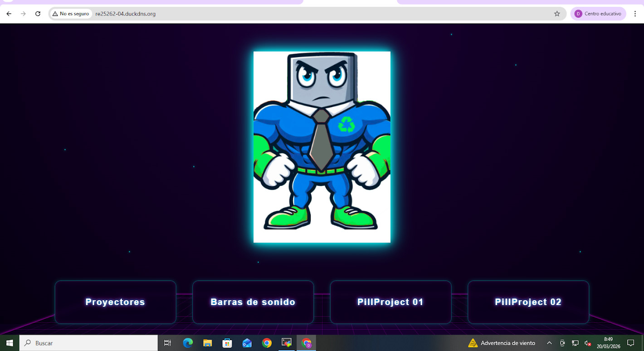Open the notification center icon
The width and height of the screenshot is (644, 351).
coord(630,343)
